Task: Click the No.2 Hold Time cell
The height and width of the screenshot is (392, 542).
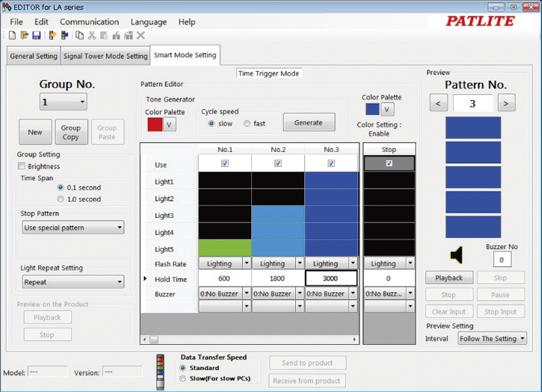Action: [278, 278]
